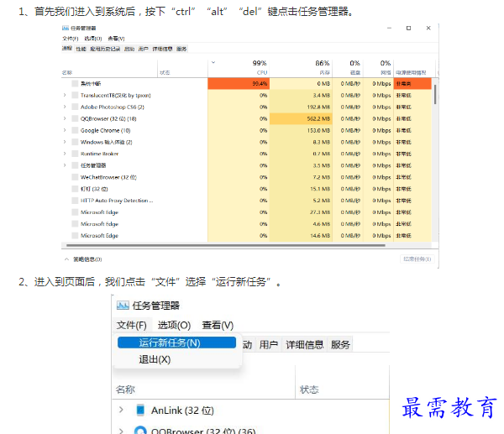The width and height of the screenshot is (504, 434).
Task: Click the Task Manager title icon in step 1 window
Action: coord(66,29)
